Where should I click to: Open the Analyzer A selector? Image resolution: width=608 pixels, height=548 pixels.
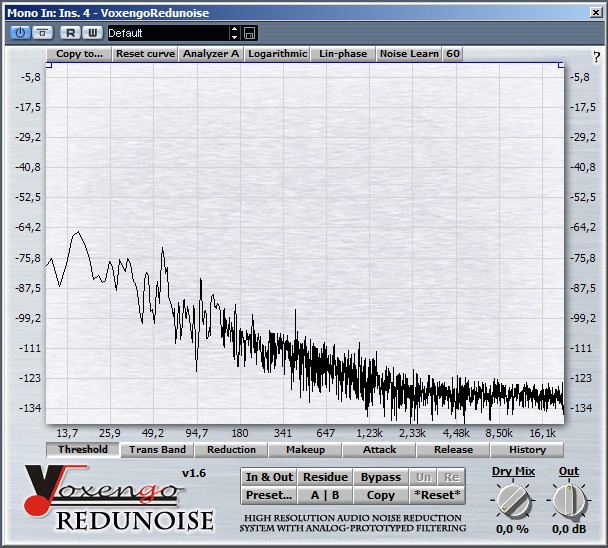pos(211,54)
